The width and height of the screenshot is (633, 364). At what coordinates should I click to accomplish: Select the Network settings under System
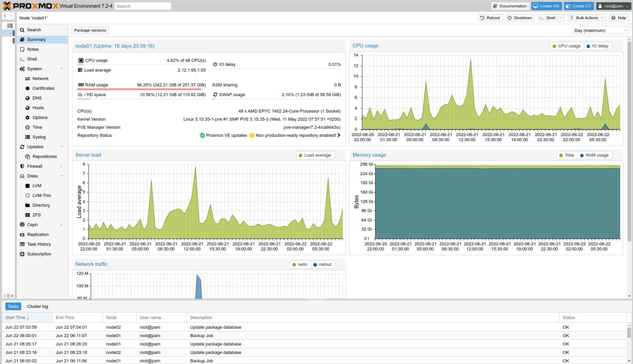(x=40, y=79)
